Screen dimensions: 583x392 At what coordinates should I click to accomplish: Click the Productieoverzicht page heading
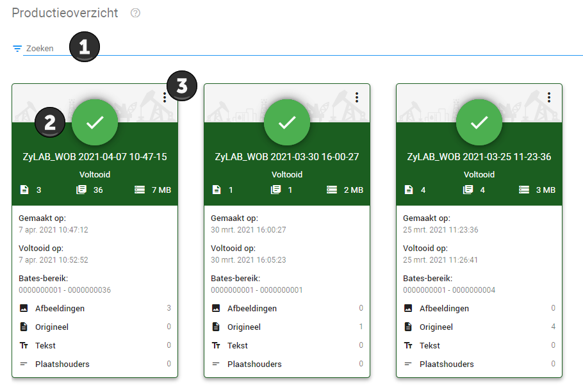point(65,13)
